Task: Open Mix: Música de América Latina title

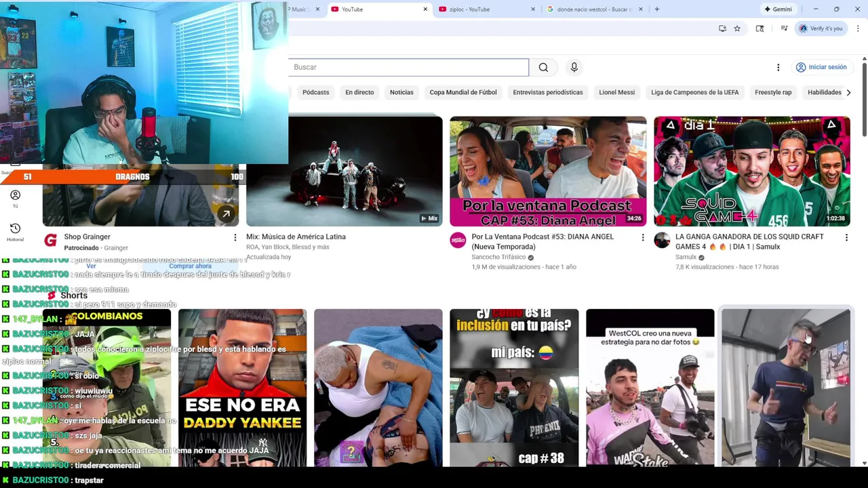Action: [296, 237]
